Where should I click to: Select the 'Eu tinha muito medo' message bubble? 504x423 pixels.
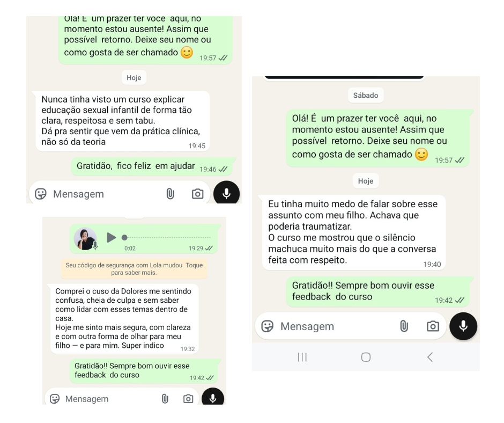pyautogui.click(x=354, y=232)
